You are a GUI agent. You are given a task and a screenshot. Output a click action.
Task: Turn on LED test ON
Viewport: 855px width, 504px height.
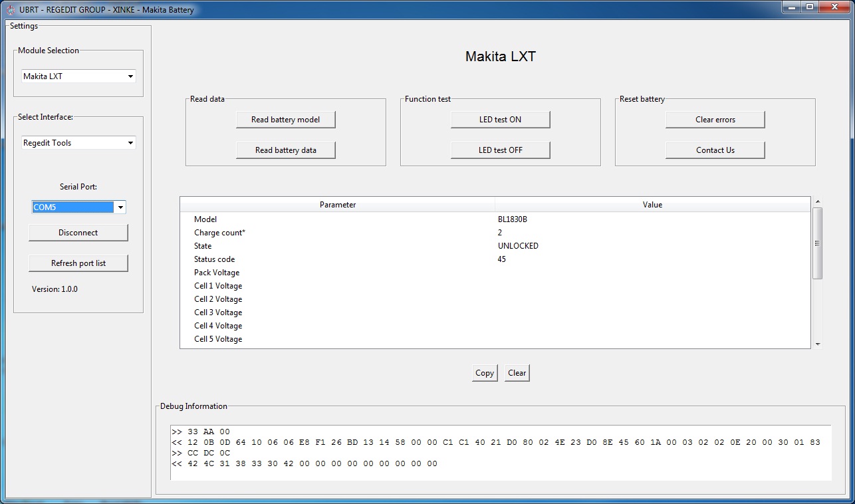click(x=500, y=120)
